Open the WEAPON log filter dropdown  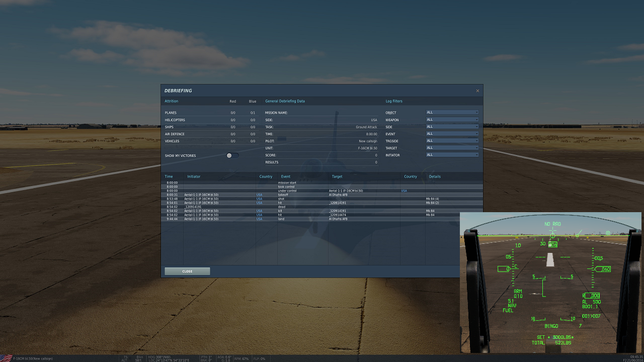452,120
